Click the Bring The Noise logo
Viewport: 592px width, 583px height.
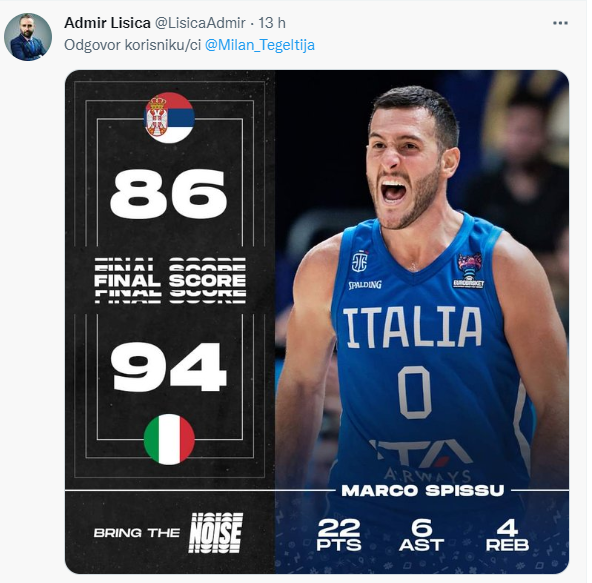pos(168,533)
